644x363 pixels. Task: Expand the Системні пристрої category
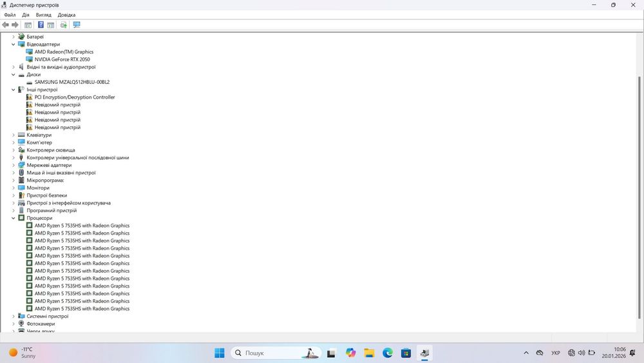coord(13,316)
